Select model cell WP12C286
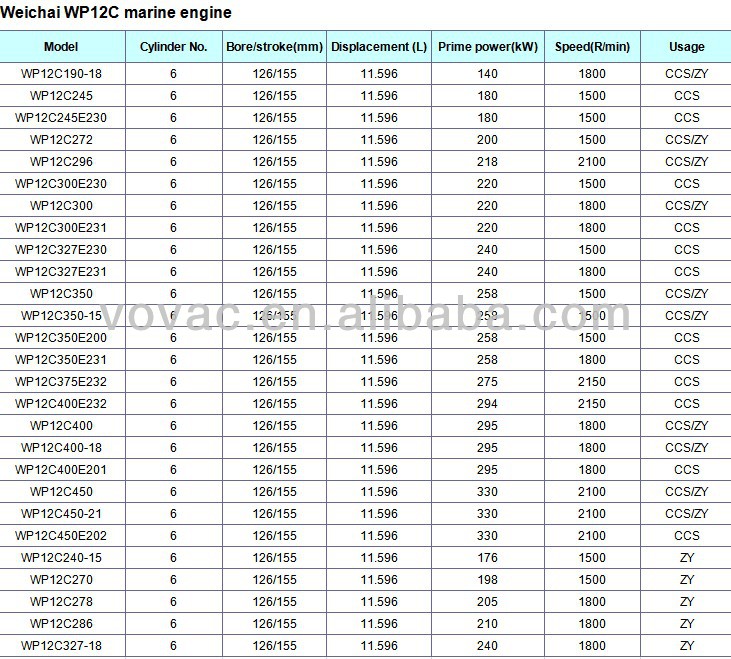The width and height of the screenshot is (731, 659). point(61,623)
